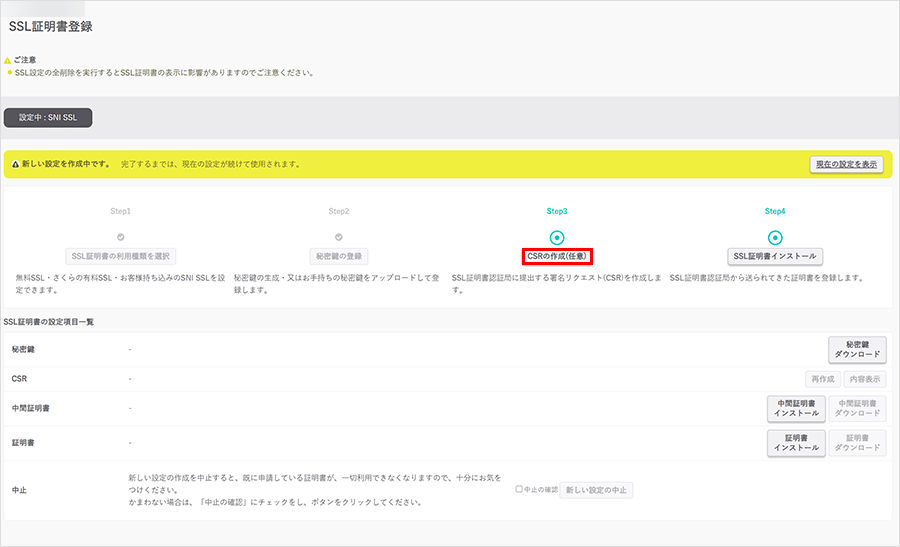The height and width of the screenshot is (547, 900).
Task: Download the private key via 秘密鍵ダウンロード
Action: pos(857,349)
